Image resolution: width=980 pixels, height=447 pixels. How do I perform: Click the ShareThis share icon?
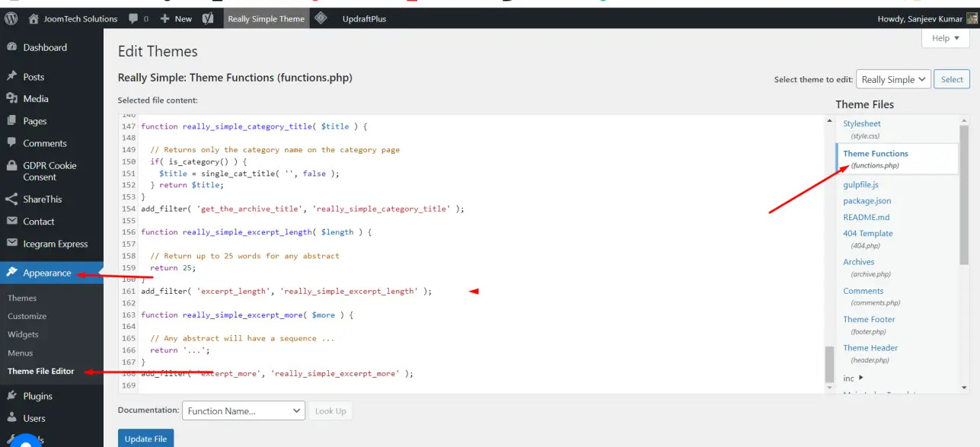[11, 199]
